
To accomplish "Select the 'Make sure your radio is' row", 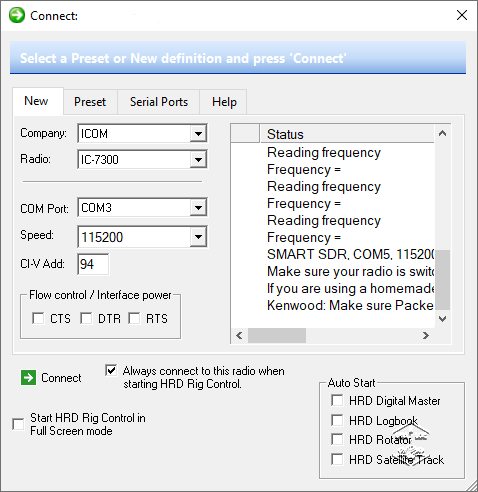I will tap(351, 271).
